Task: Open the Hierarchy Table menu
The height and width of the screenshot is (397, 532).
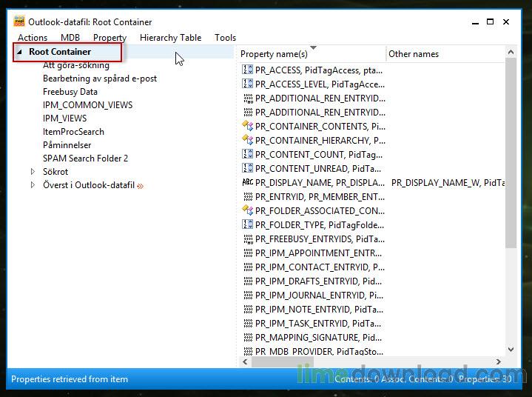Action: pyautogui.click(x=170, y=37)
